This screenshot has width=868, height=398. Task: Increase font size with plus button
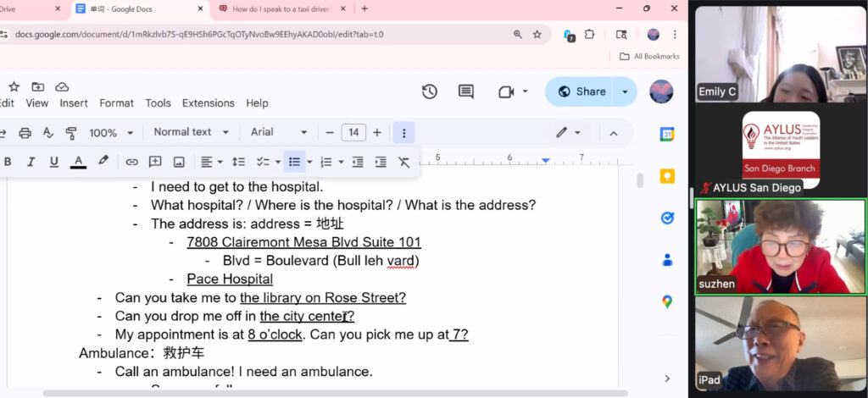point(377,132)
